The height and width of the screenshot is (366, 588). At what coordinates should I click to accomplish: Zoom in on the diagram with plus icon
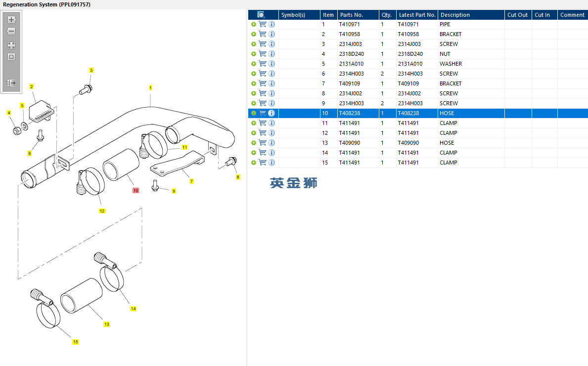tap(11, 20)
